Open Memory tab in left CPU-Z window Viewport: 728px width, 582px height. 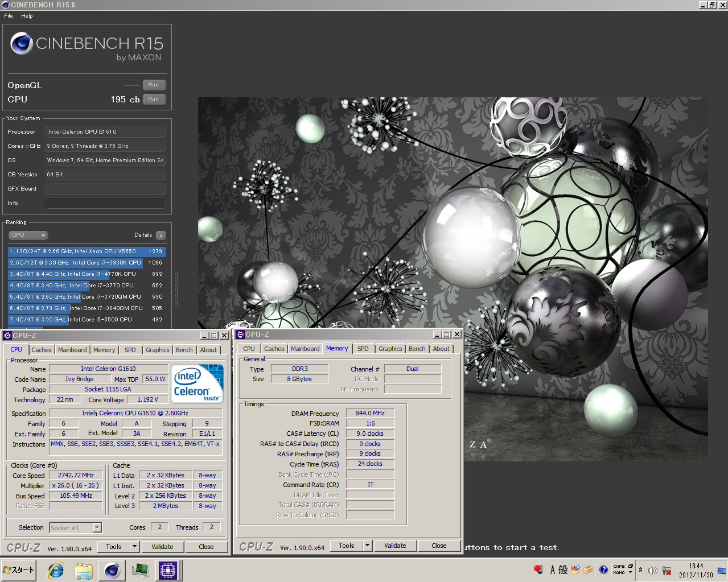pyautogui.click(x=104, y=350)
